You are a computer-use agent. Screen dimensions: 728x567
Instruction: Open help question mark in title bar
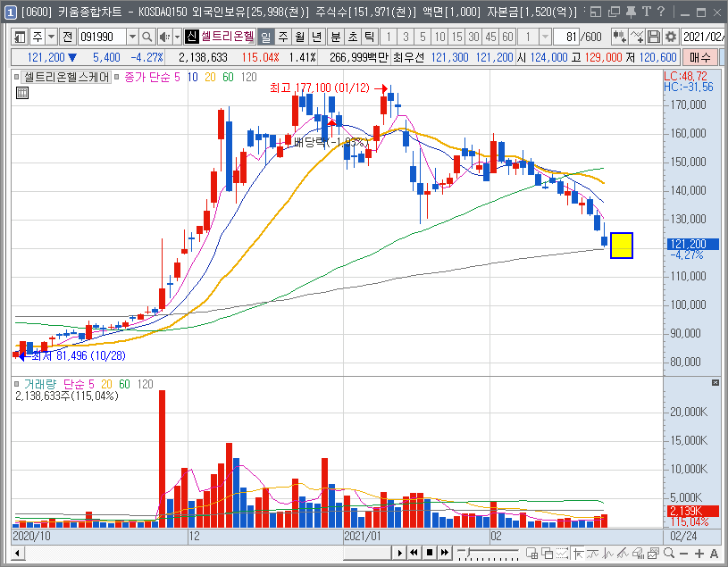(661, 12)
